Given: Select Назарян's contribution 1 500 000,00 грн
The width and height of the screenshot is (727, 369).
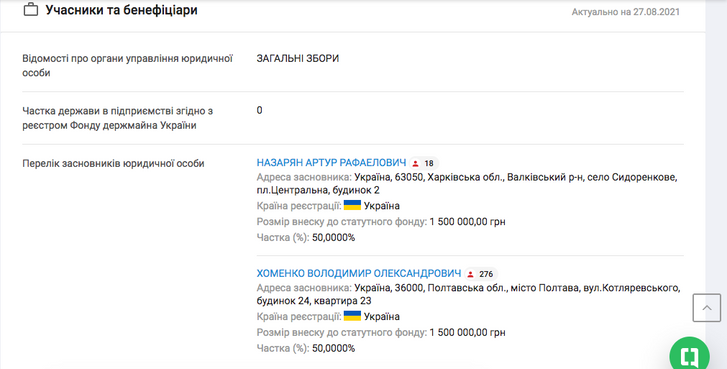Looking at the screenshot, I should (467, 222).
